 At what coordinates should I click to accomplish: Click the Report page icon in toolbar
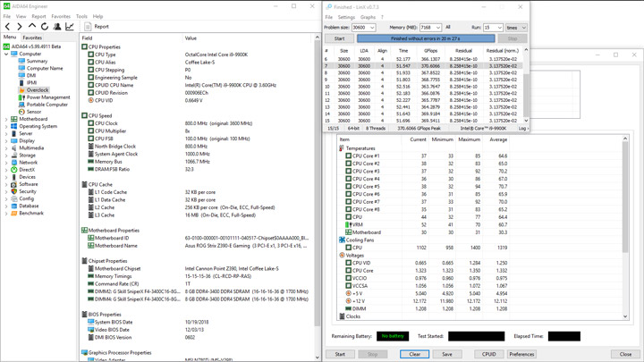tap(88, 27)
